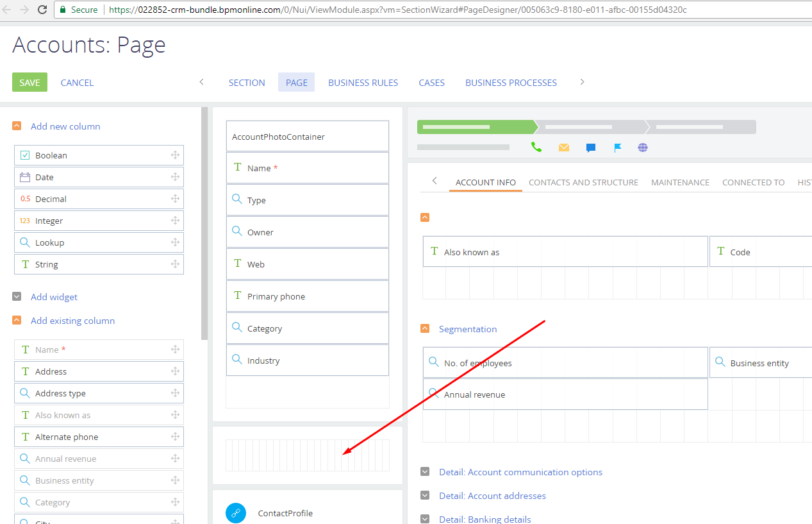Screen dimensions: 812x524
Task: Expand Detail: Account addresses
Action: click(424, 496)
